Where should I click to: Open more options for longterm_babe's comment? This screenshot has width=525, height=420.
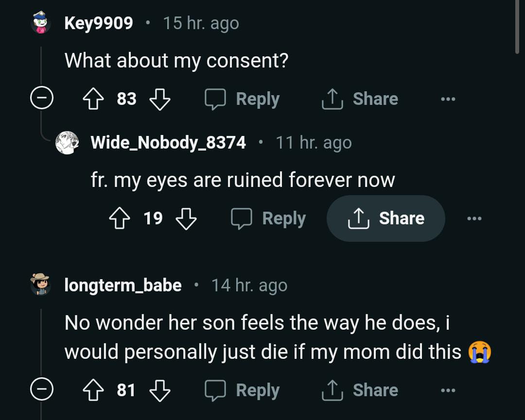[448, 390]
